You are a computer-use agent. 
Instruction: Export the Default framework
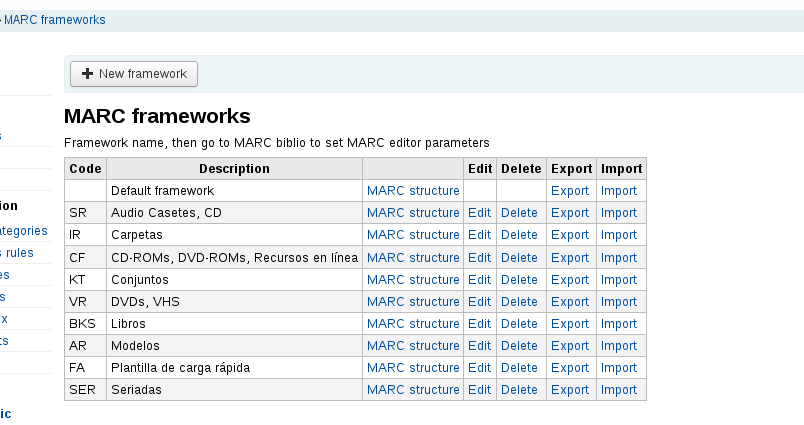(x=570, y=190)
